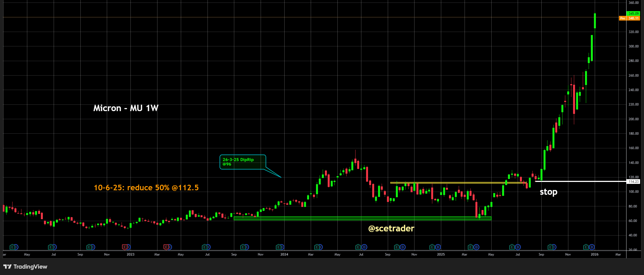Click the green 345.09 price label

coord(633,13)
